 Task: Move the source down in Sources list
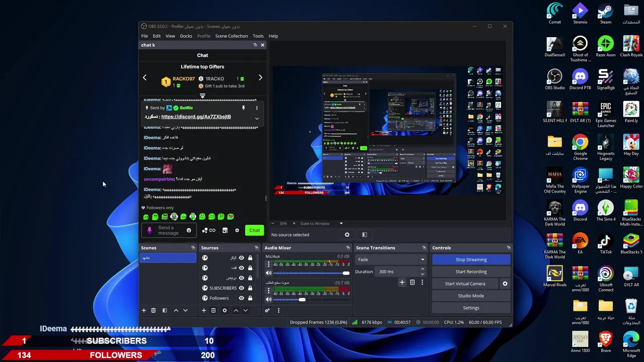[245, 310]
